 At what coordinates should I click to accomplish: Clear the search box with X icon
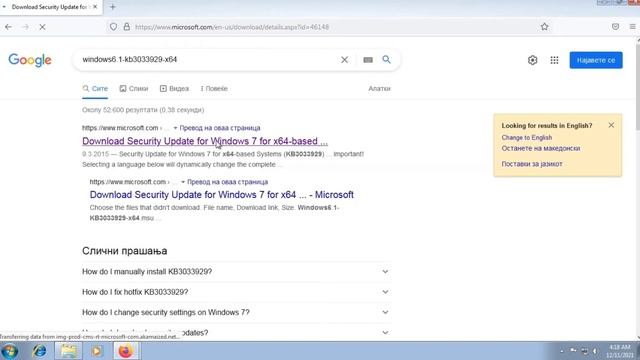[344, 60]
